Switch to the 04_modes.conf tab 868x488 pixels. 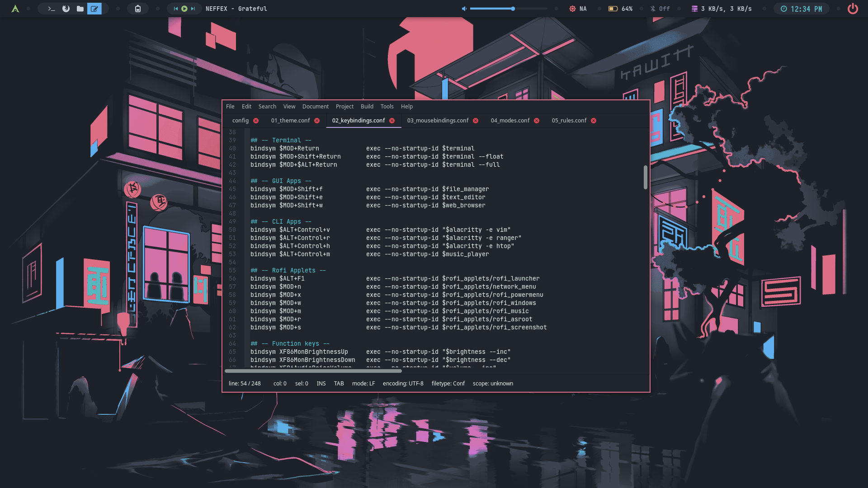[510, 121]
